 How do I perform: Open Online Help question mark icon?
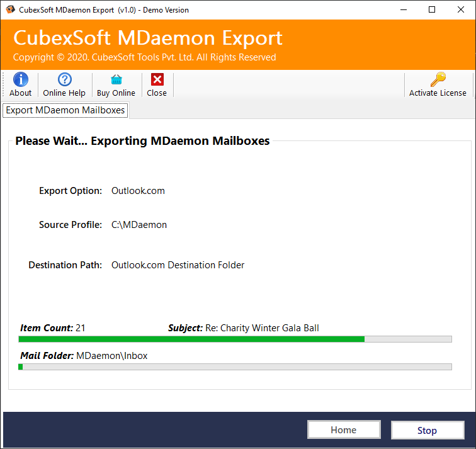tap(64, 79)
